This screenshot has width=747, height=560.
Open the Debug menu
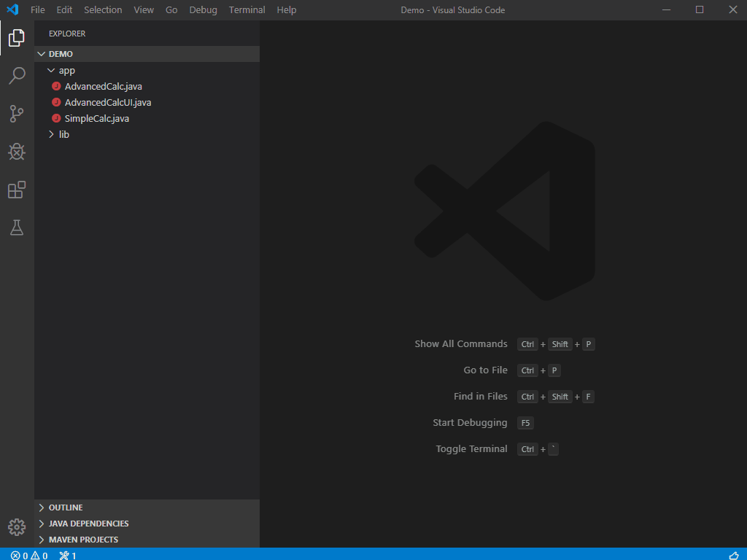tap(203, 9)
